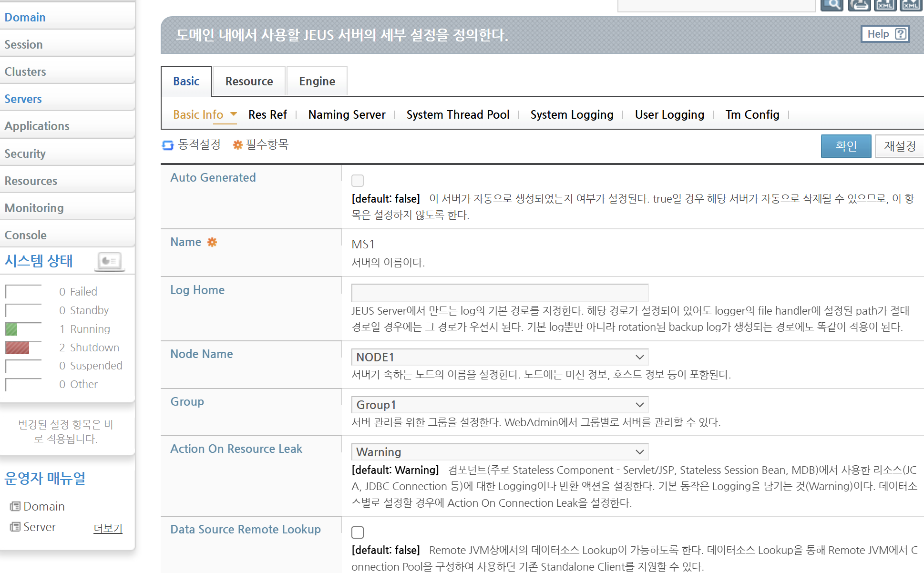The width and height of the screenshot is (924, 573).
Task: Click the 확인 confirm button
Action: coord(846,146)
